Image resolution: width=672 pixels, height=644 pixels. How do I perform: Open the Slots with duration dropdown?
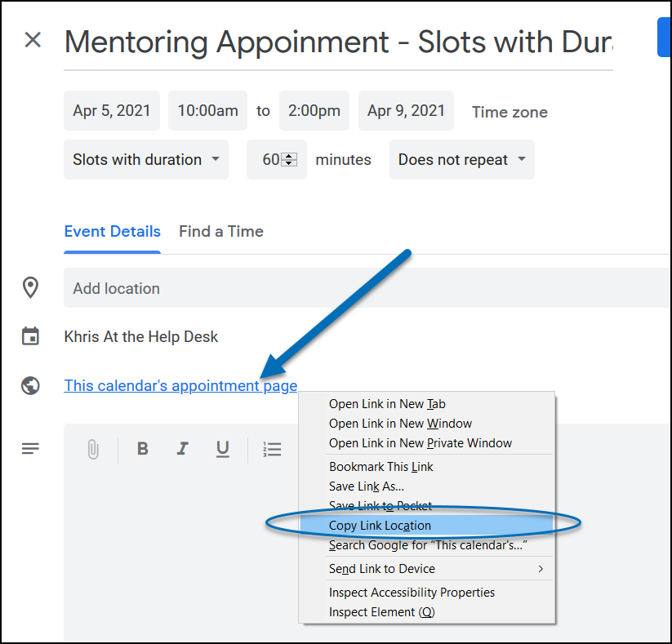point(146,160)
